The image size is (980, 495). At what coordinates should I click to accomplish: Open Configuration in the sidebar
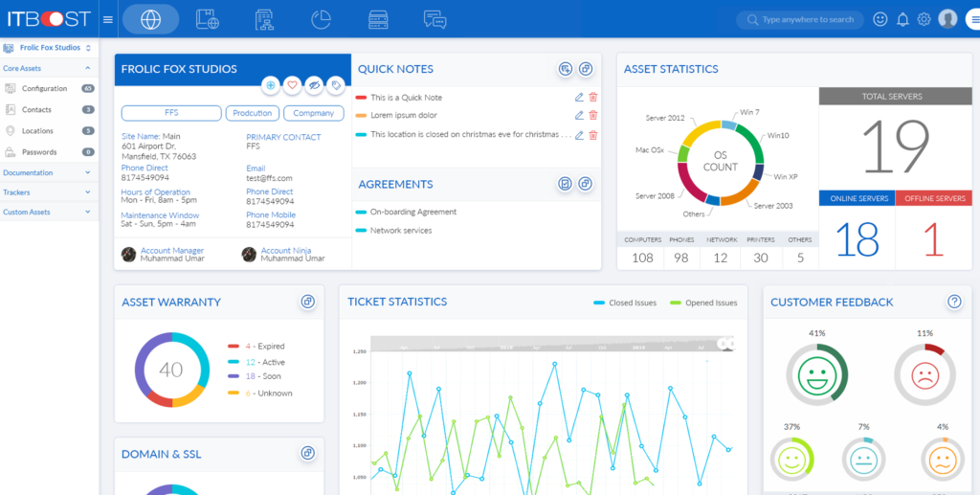pyautogui.click(x=49, y=89)
